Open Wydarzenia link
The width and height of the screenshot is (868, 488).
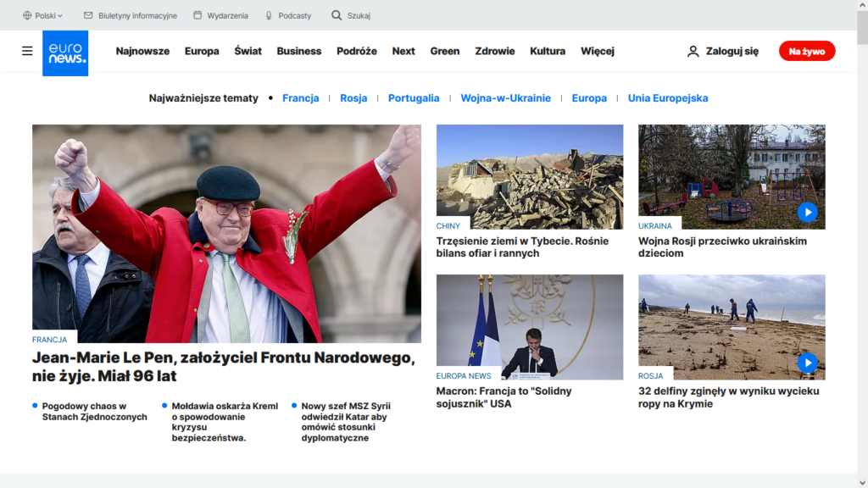[x=227, y=15]
